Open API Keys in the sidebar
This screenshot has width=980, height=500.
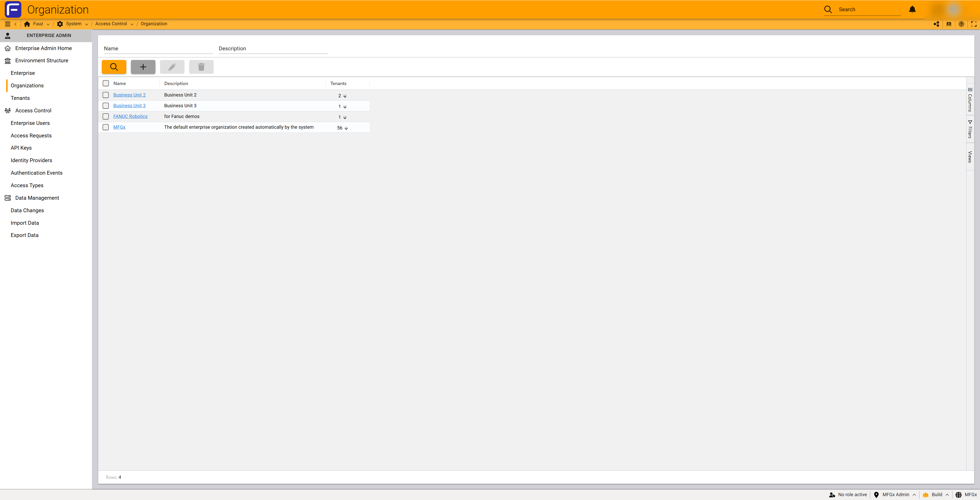click(21, 148)
